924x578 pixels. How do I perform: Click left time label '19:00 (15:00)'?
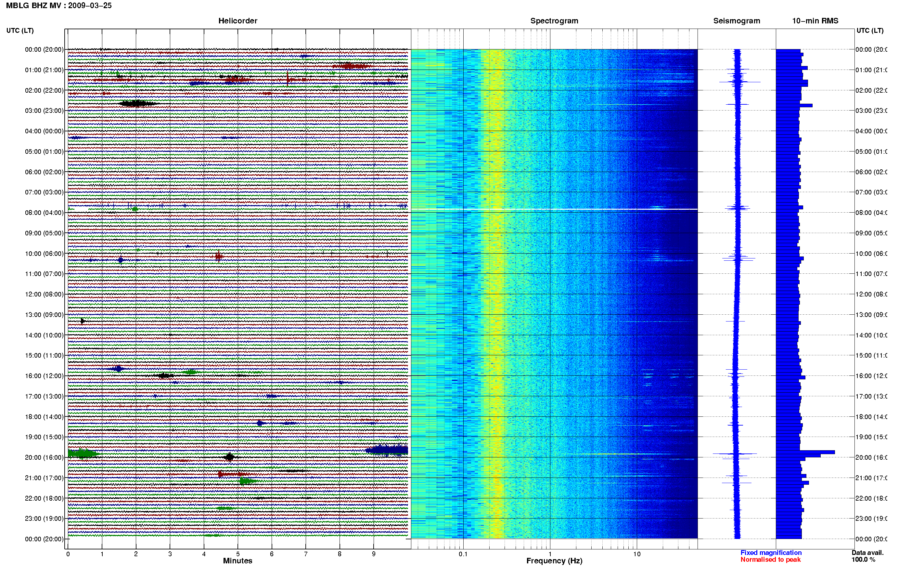click(44, 437)
